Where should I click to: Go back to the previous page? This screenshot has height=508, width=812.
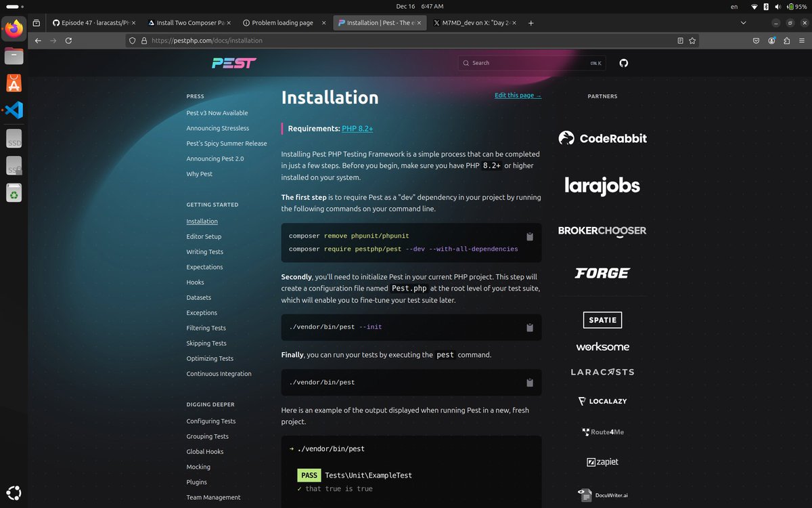[x=38, y=41]
